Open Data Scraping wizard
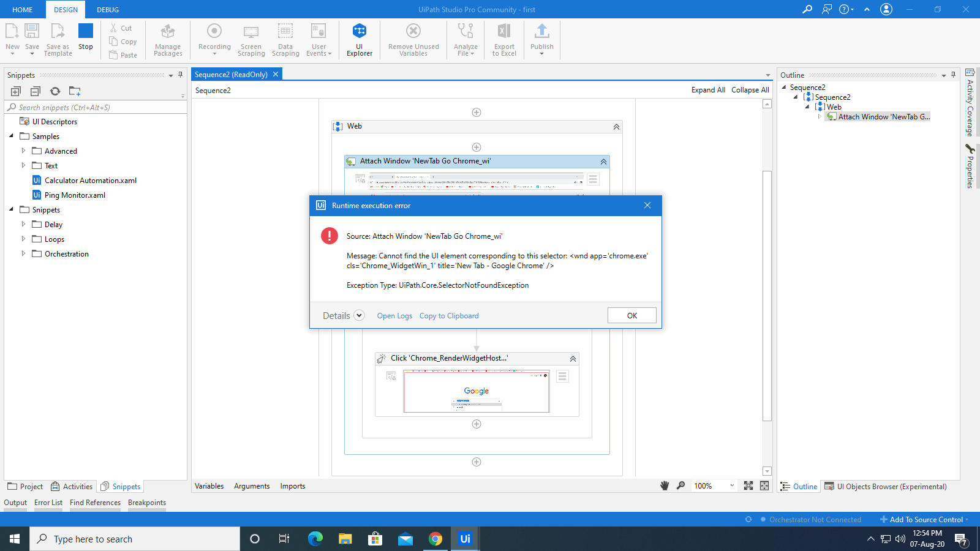 coord(285,40)
